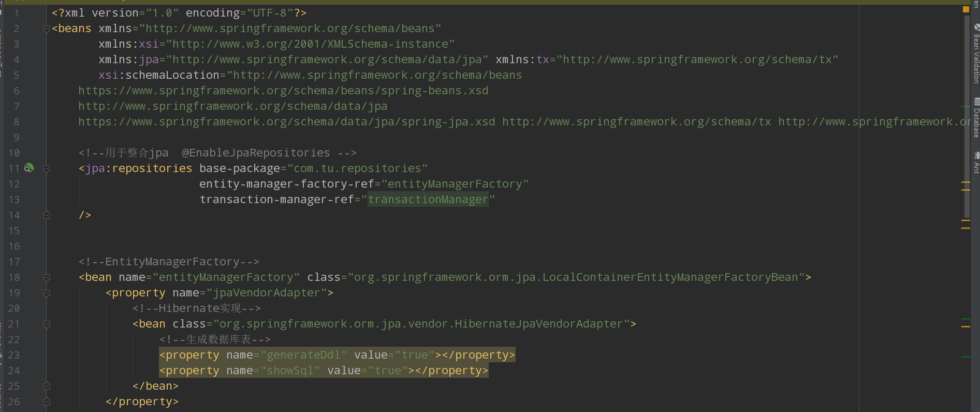Click the jpa:repositories tag name
Image resolution: width=980 pixels, height=412 pixels.
pos(139,168)
